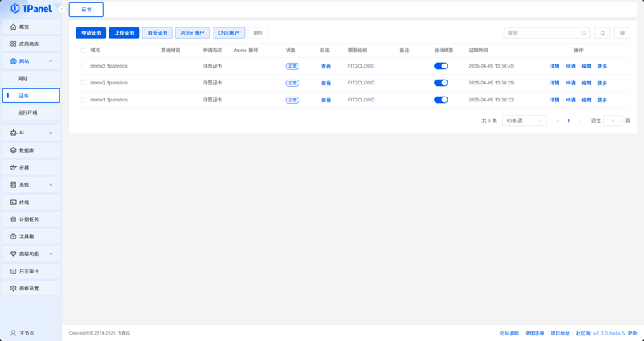Expand the 系统 menu group
This screenshot has width=644, height=341.
coord(31,185)
